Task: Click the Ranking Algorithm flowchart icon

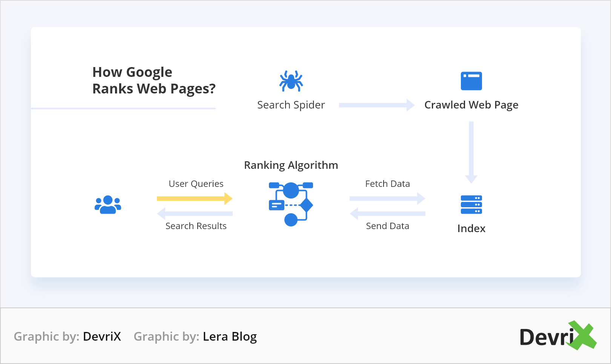Action: 291,204
